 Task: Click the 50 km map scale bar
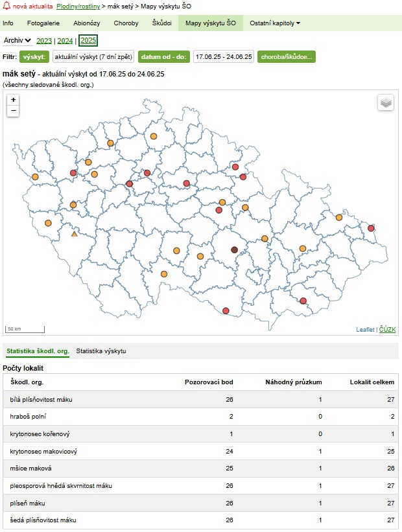pos(25,329)
